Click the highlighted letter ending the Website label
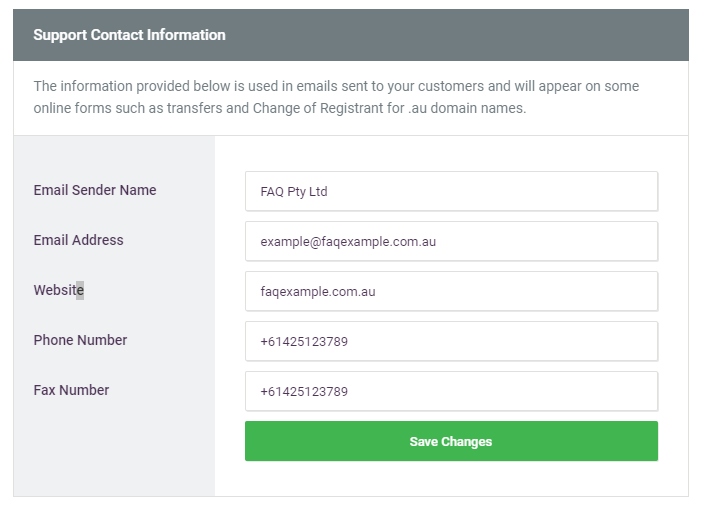Screen dimensions: 701x507 click(80, 291)
